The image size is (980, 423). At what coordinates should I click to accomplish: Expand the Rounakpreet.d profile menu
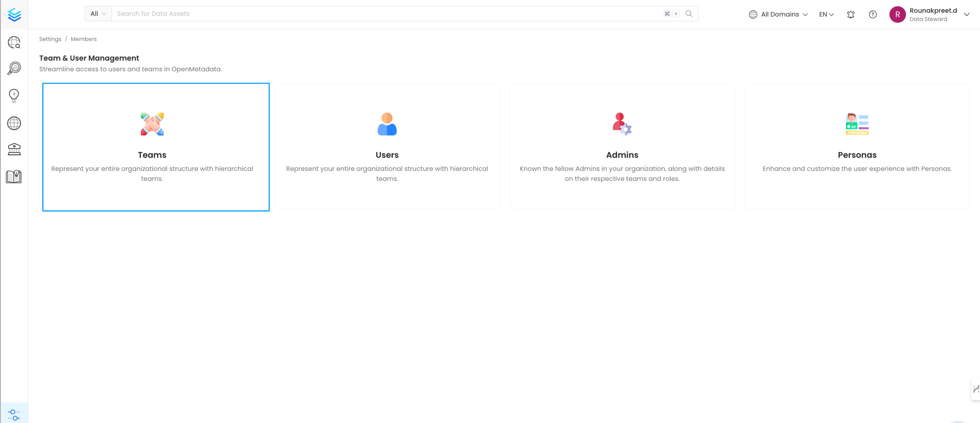click(966, 14)
